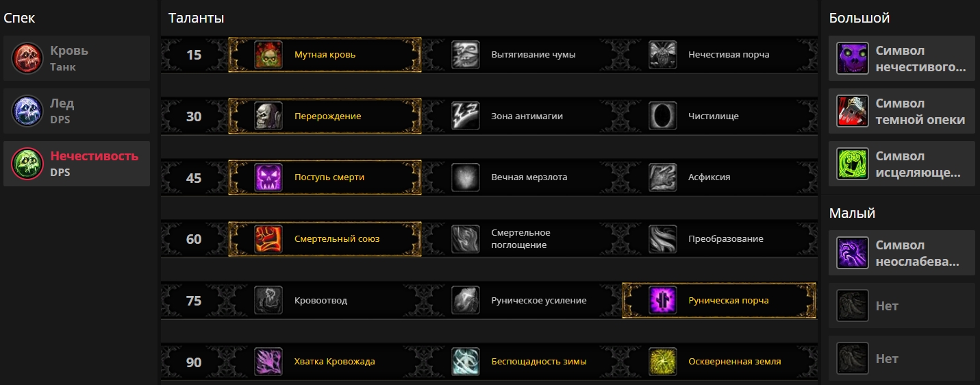Select the Нечестивость spec tab

pyautogui.click(x=77, y=164)
